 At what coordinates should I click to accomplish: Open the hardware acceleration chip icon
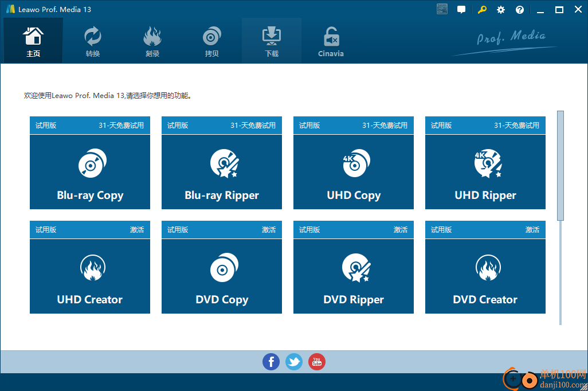[442, 9]
